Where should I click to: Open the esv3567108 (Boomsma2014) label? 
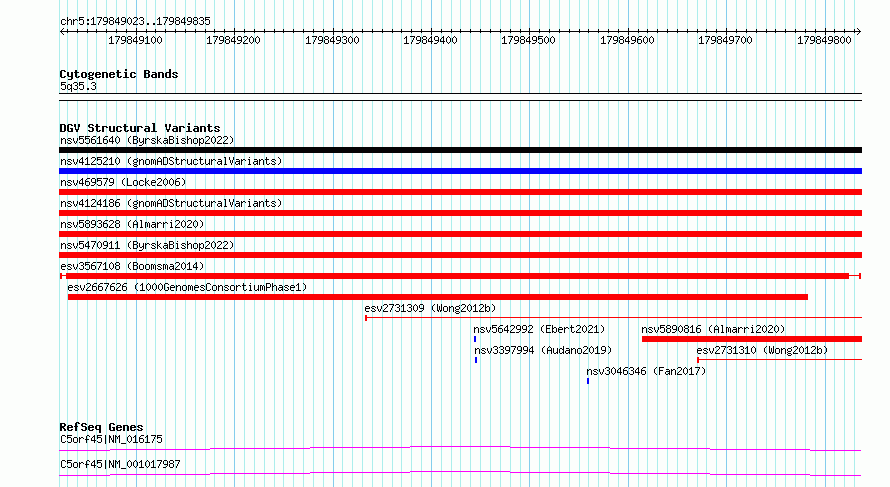[132, 266]
